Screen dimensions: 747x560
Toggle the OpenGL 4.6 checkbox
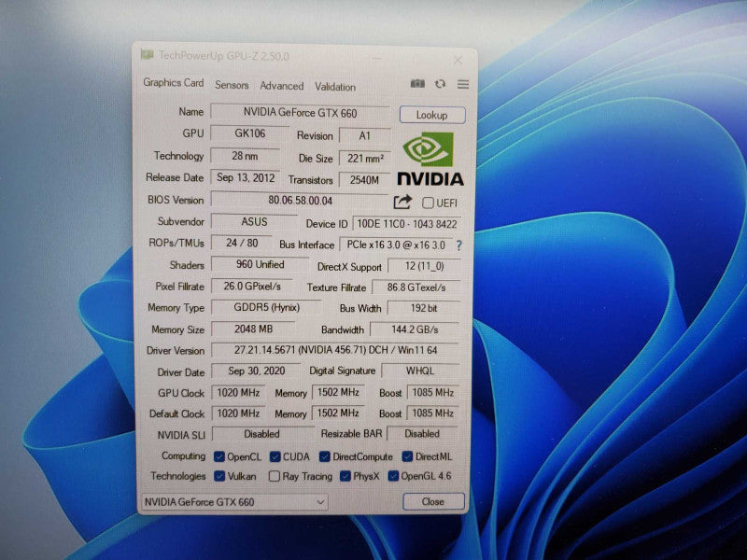coord(393,476)
